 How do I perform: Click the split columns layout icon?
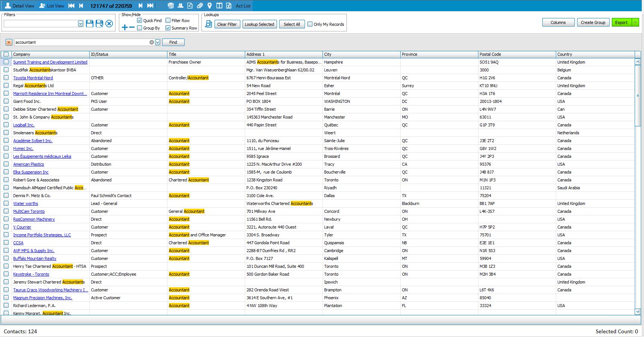coord(219,6)
